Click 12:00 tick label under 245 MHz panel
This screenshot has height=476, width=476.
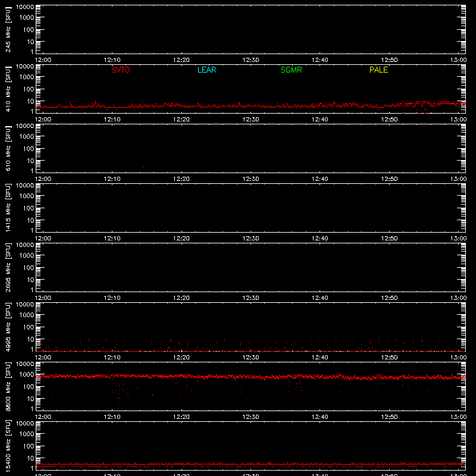(43, 60)
